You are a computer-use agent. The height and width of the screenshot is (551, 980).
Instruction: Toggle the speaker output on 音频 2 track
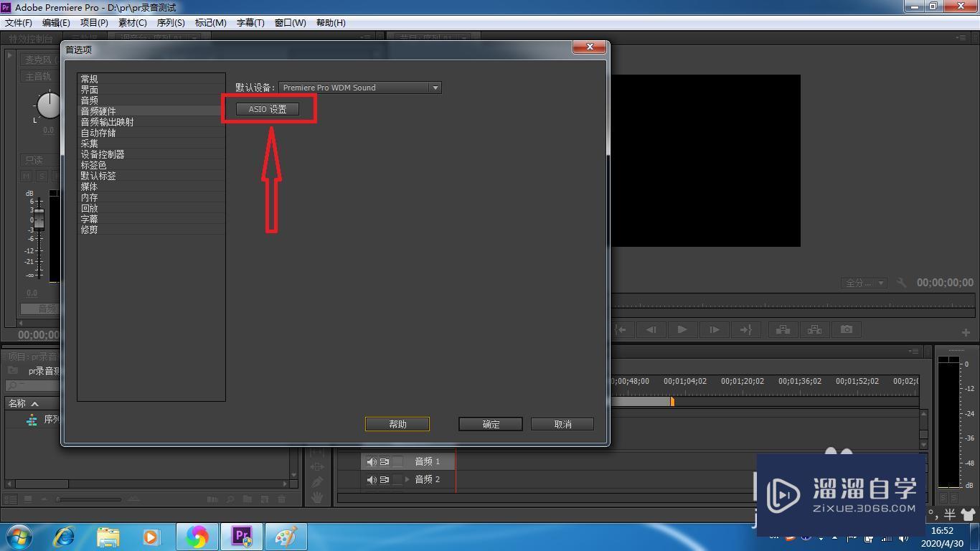click(x=371, y=479)
